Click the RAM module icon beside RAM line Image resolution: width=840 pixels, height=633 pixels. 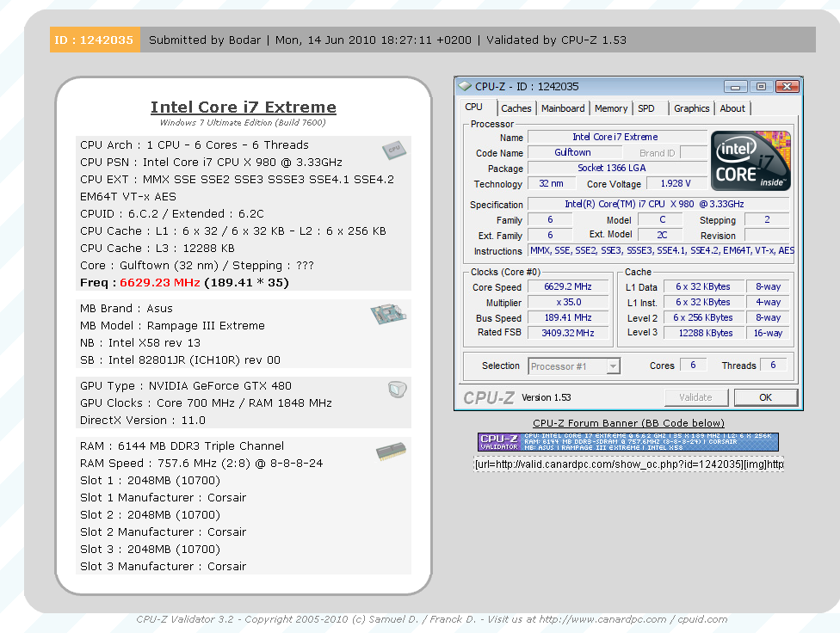pyautogui.click(x=391, y=452)
